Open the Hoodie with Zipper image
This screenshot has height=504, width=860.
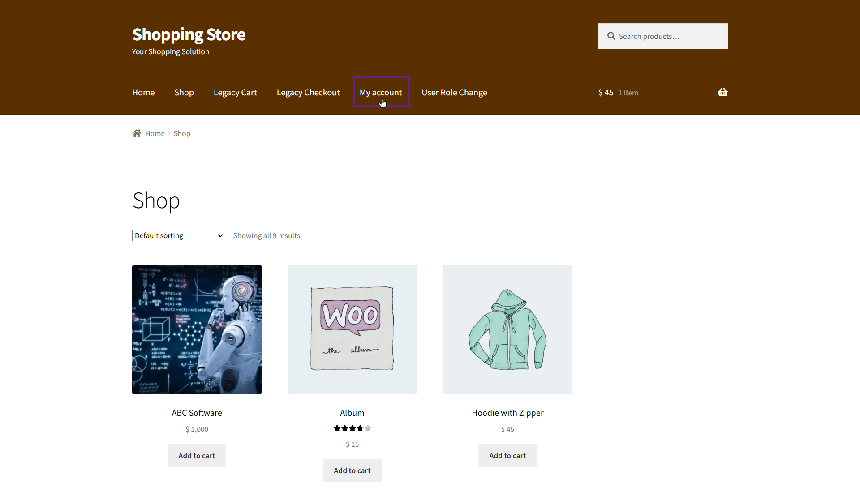tap(507, 329)
